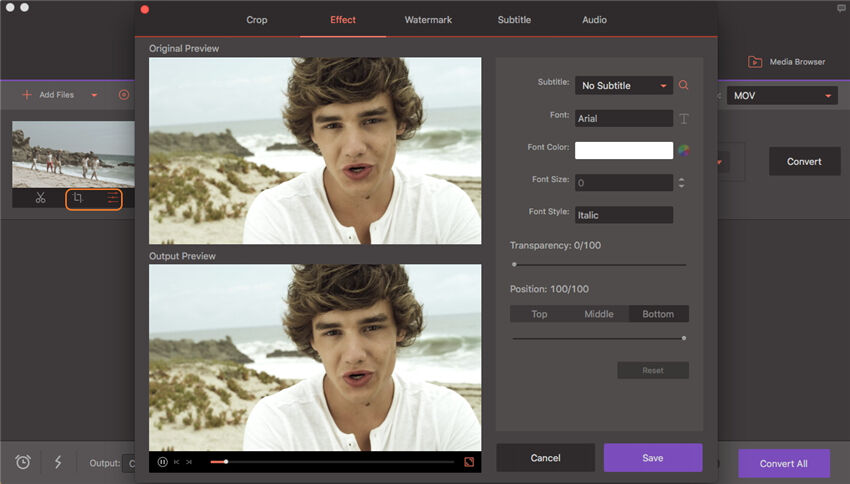This screenshot has height=484, width=850.
Task: Switch to the Crop tab
Action: [256, 20]
